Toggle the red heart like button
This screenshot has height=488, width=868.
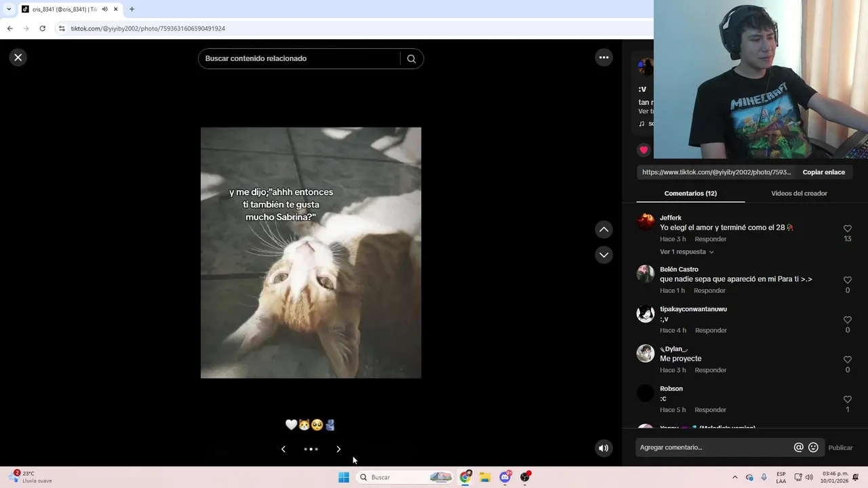coord(644,150)
